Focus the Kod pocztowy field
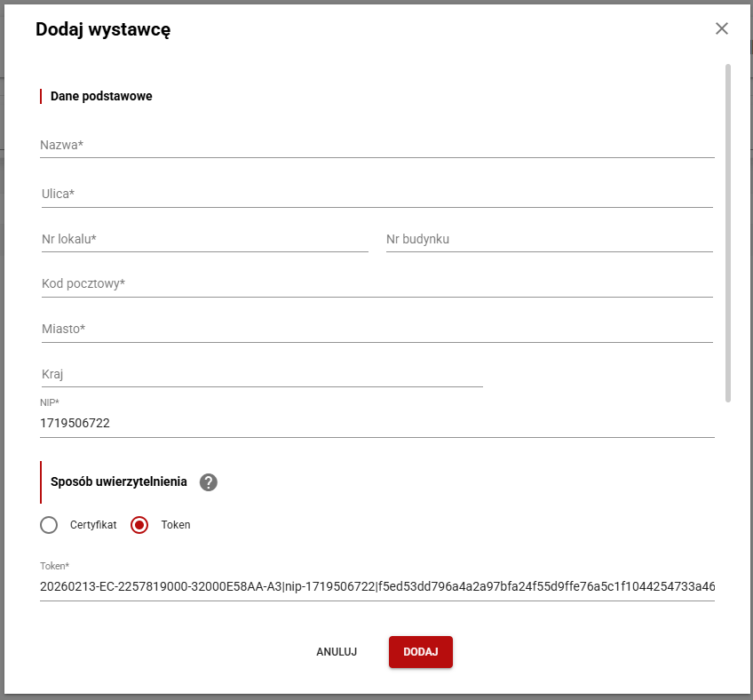 (x=376, y=284)
